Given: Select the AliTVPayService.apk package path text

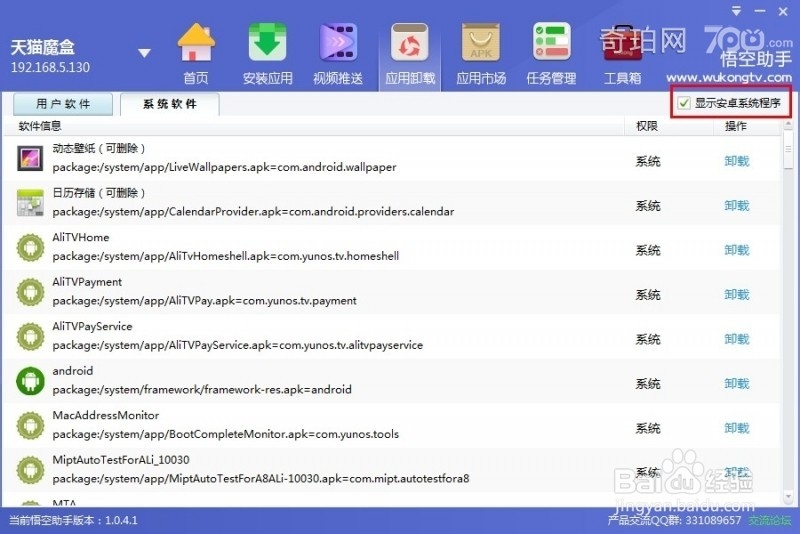Looking at the screenshot, I should [x=238, y=345].
